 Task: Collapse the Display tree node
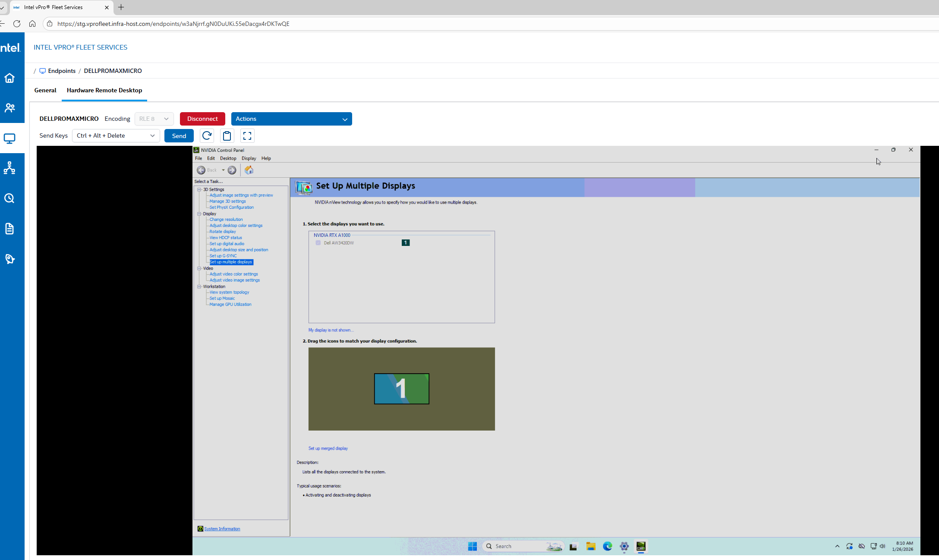(x=199, y=214)
